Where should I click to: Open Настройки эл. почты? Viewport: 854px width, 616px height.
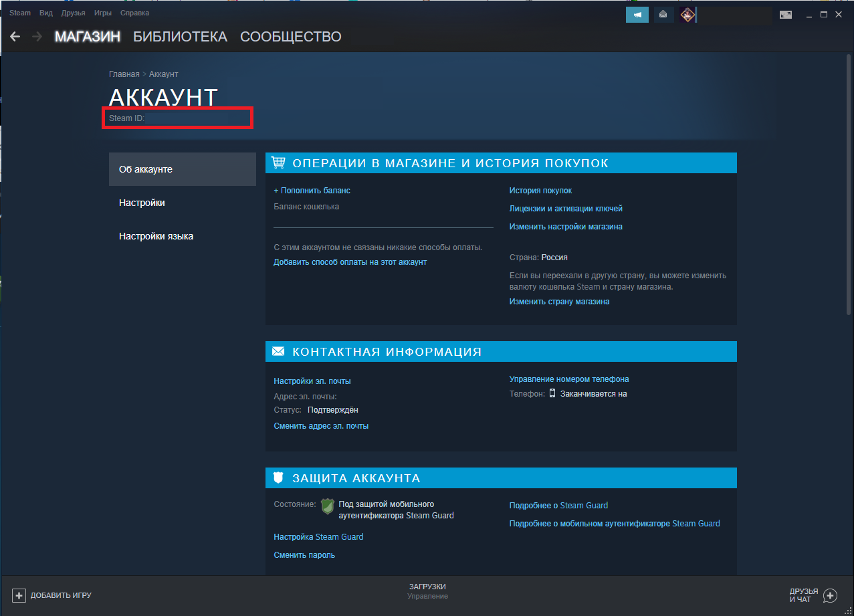click(x=312, y=381)
